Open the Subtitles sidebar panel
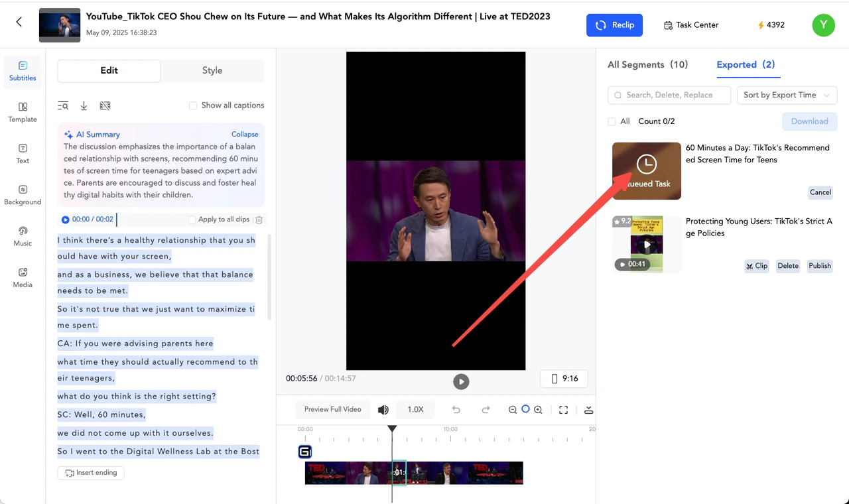Viewport: 849px width, 504px height. [23, 70]
